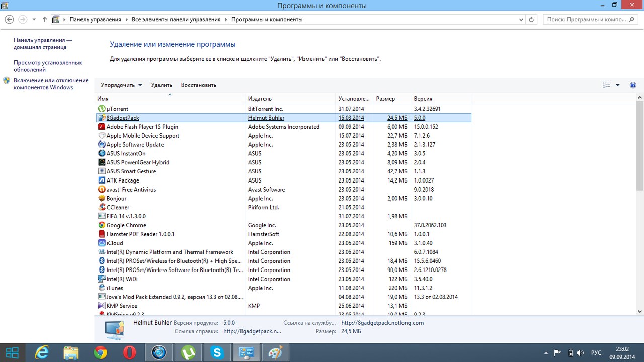The width and height of the screenshot is (644, 362).
Task: Open Opera browser from taskbar
Action: pyautogui.click(x=130, y=352)
